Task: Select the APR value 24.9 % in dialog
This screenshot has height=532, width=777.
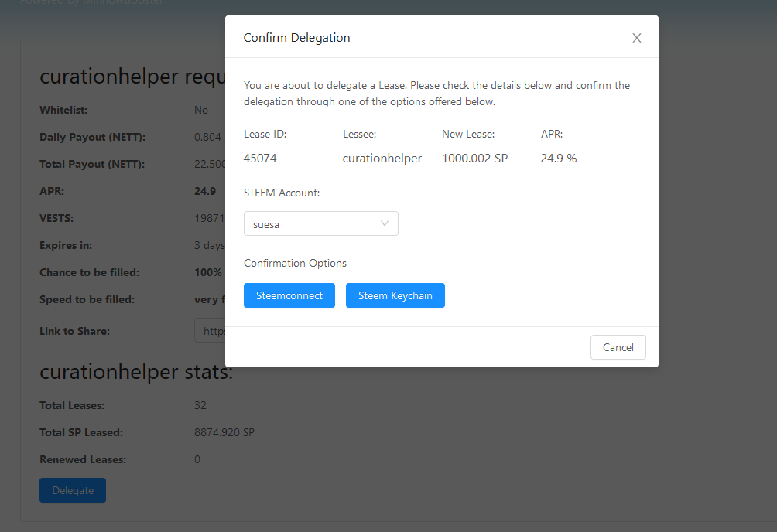Action: click(x=559, y=159)
